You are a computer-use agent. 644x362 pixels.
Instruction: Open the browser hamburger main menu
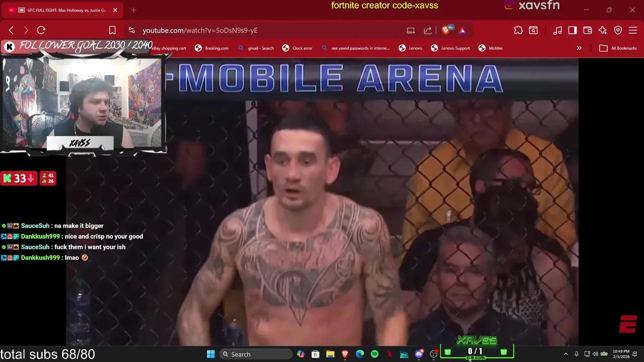[x=633, y=30]
